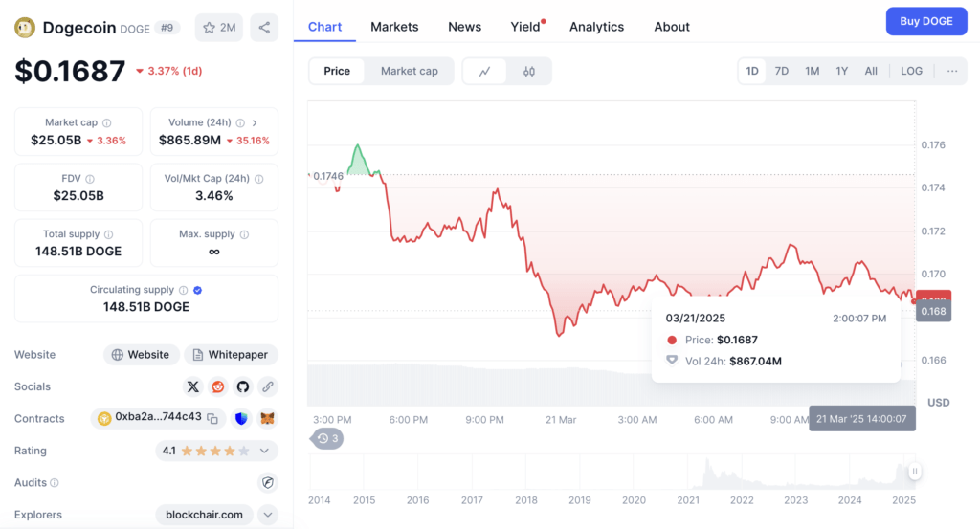Image resolution: width=980 pixels, height=529 pixels.
Task: Add Dogecoin to watchlist with star icon
Action: 219,28
